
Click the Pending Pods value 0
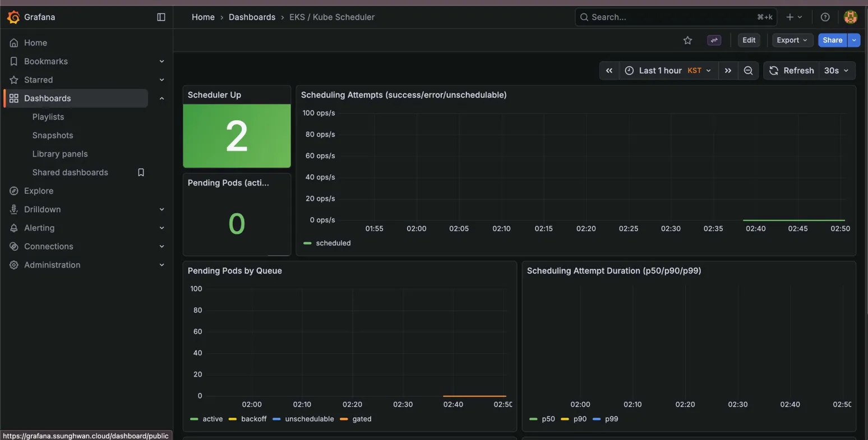[237, 223]
